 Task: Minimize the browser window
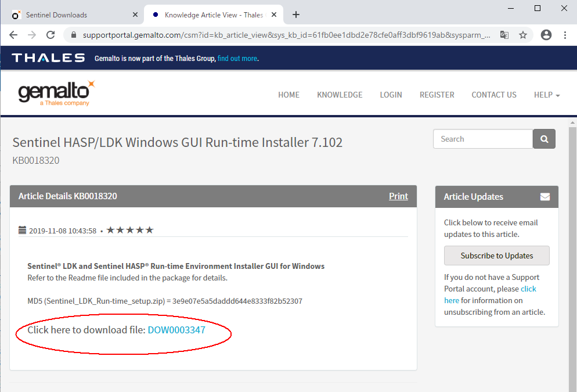511,8
